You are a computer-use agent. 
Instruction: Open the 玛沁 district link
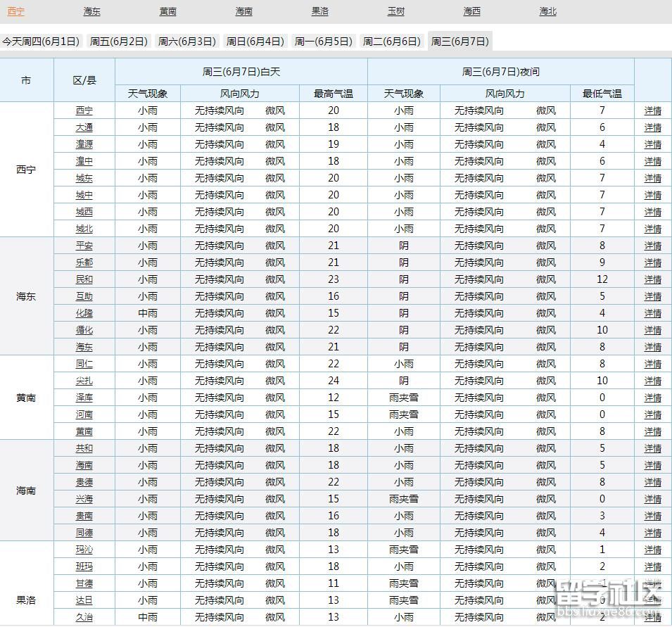[x=84, y=550]
